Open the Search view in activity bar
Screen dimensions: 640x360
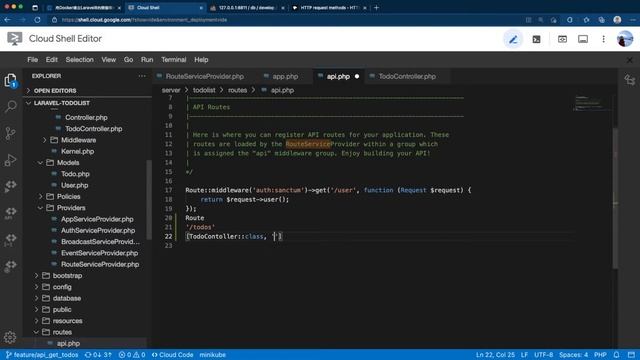[x=11, y=107]
